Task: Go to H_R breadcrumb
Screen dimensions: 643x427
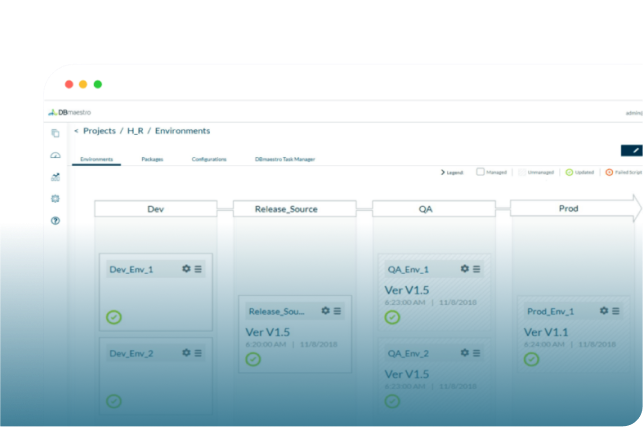Action: [135, 131]
